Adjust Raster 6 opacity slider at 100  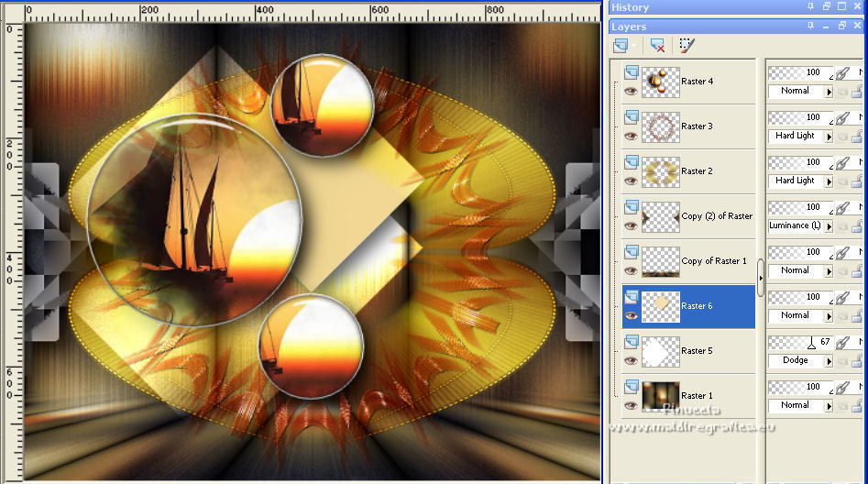[800, 297]
